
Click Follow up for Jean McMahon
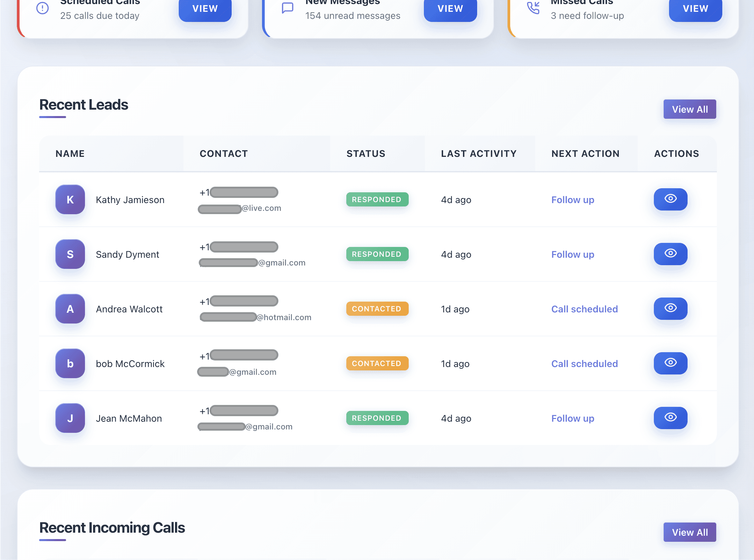(x=572, y=418)
